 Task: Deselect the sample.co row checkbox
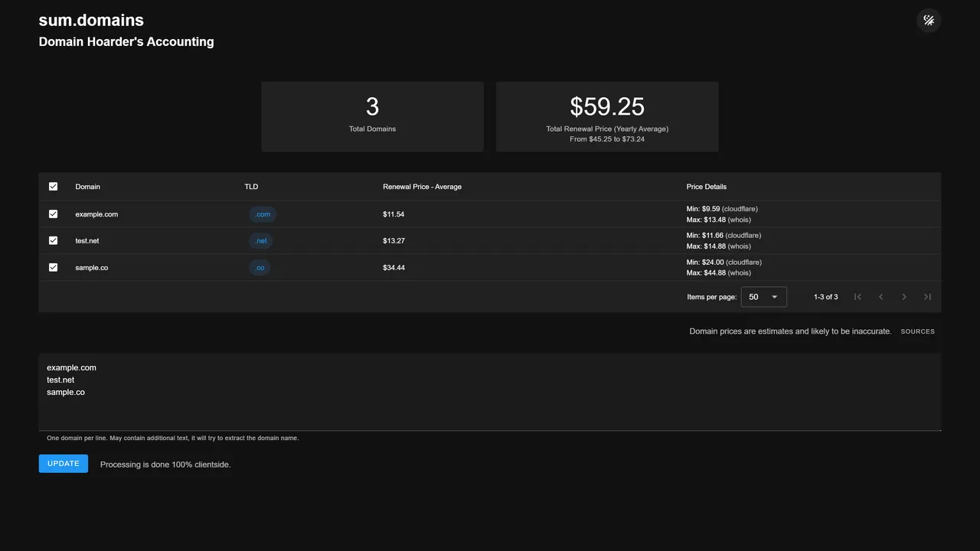[53, 268]
